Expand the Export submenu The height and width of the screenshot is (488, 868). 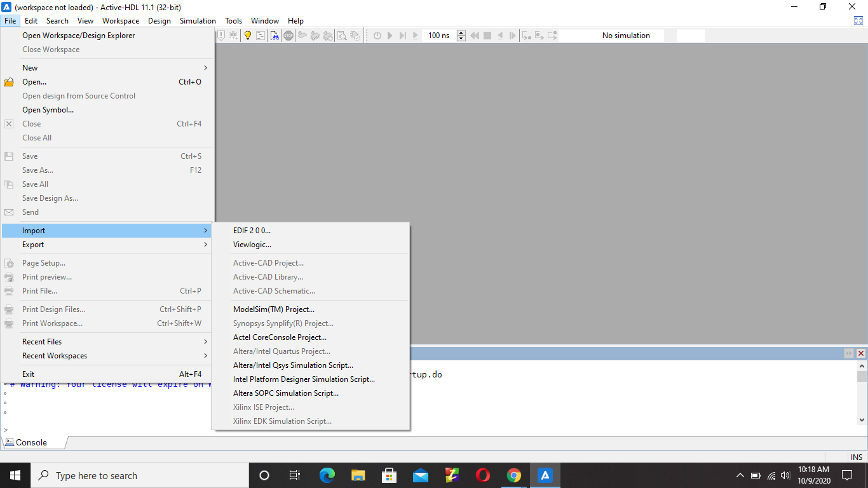click(107, 245)
